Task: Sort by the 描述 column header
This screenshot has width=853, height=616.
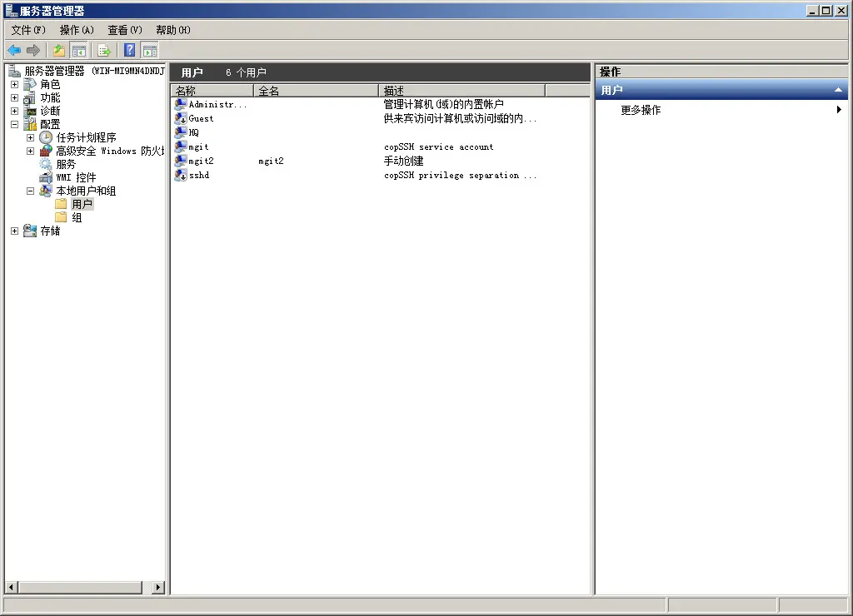Action: 461,91
